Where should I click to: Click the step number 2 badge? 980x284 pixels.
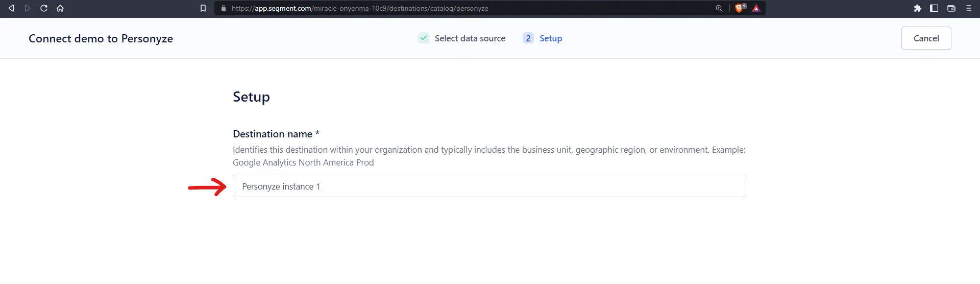click(528, 38)
